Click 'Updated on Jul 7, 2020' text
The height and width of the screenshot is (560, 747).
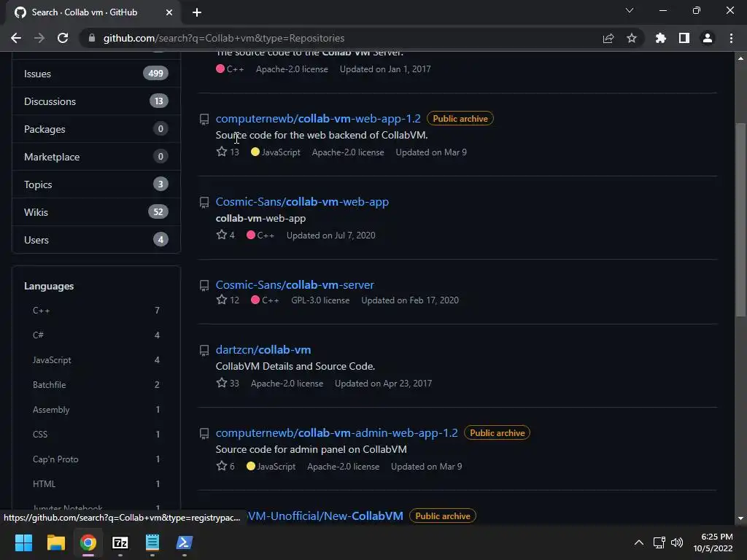(x=330, y=236)
